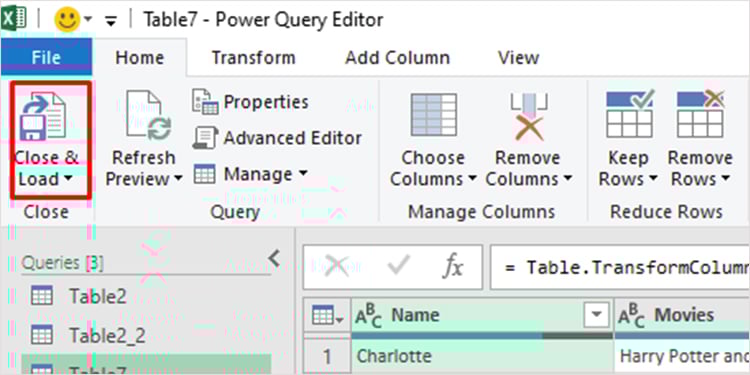Screen dimensions: 750x375
Task: Open the File menu
Action: 46,57
